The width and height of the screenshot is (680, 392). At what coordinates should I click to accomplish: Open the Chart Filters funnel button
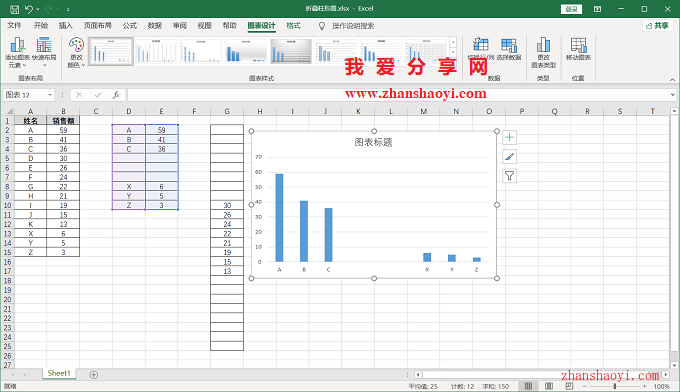click(x=510, y=176)
